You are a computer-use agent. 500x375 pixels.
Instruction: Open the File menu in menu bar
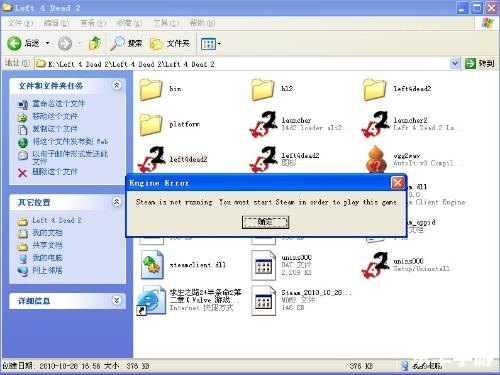[20, 23]
